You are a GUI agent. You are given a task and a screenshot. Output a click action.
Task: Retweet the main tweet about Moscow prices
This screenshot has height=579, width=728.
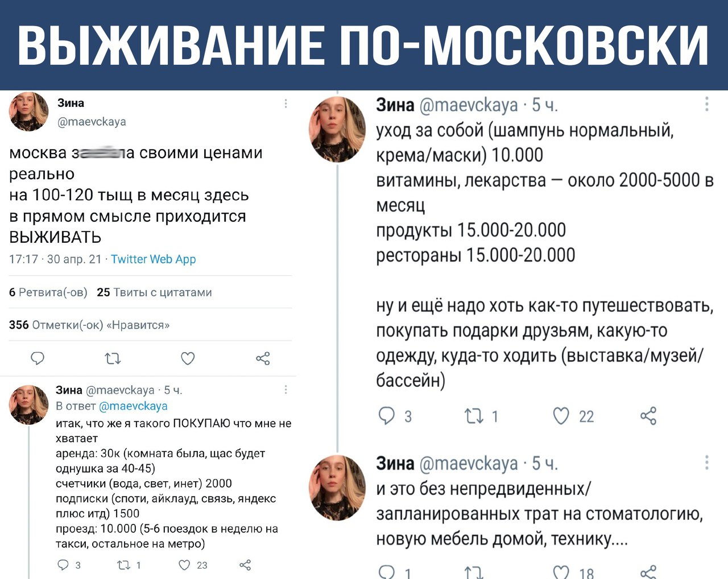coord(113,358)
